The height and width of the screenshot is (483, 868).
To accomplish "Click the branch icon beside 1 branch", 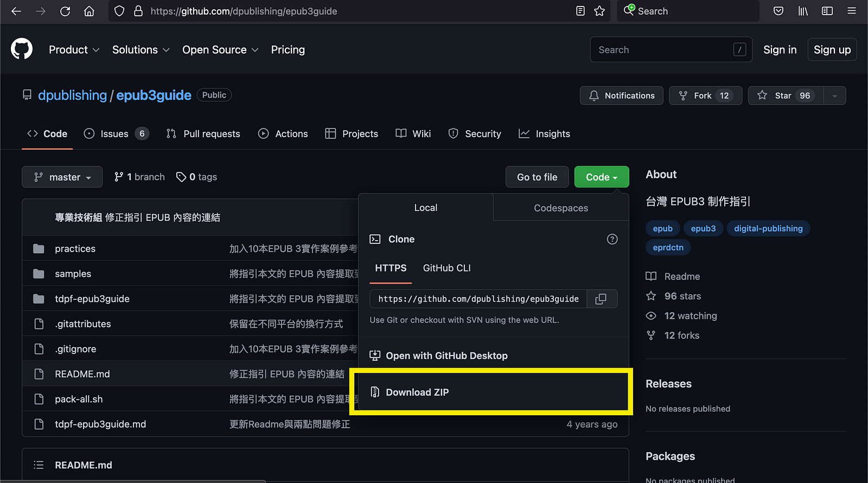I will tap(119, 177).
